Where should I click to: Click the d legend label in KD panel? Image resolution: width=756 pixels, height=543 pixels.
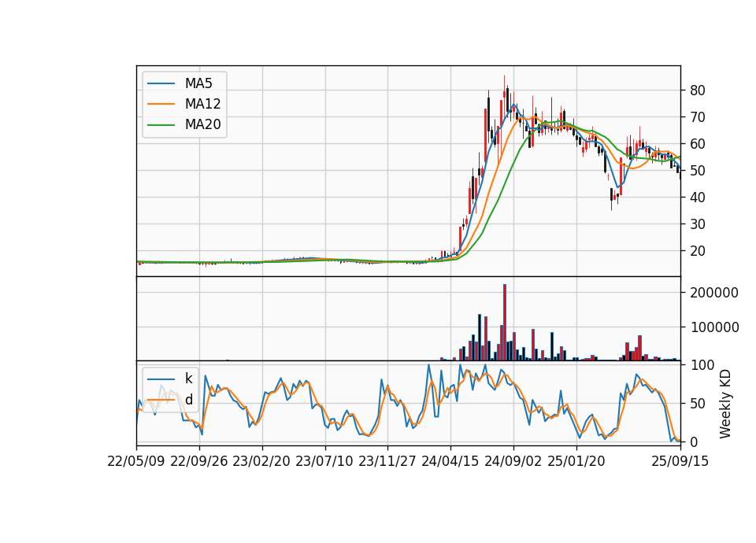tap(188, 399)
